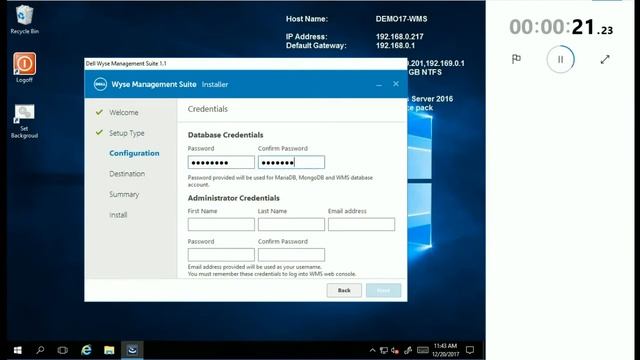The height and width of the screenshot is (360, 640).
Task: Open taskbar search magnifier
Action: [x=40, y=350]
